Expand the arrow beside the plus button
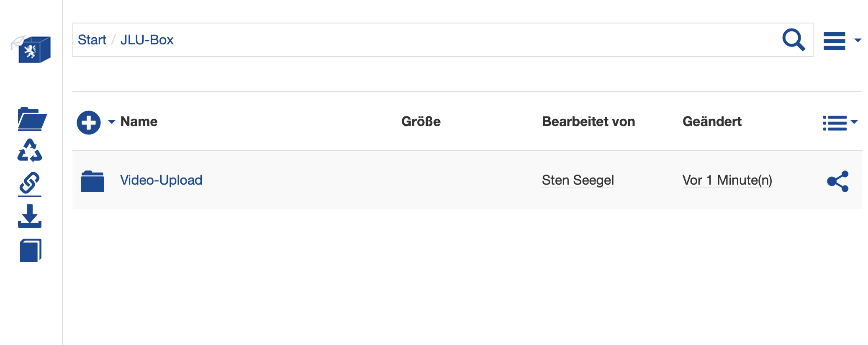 (x=111, y=122)
